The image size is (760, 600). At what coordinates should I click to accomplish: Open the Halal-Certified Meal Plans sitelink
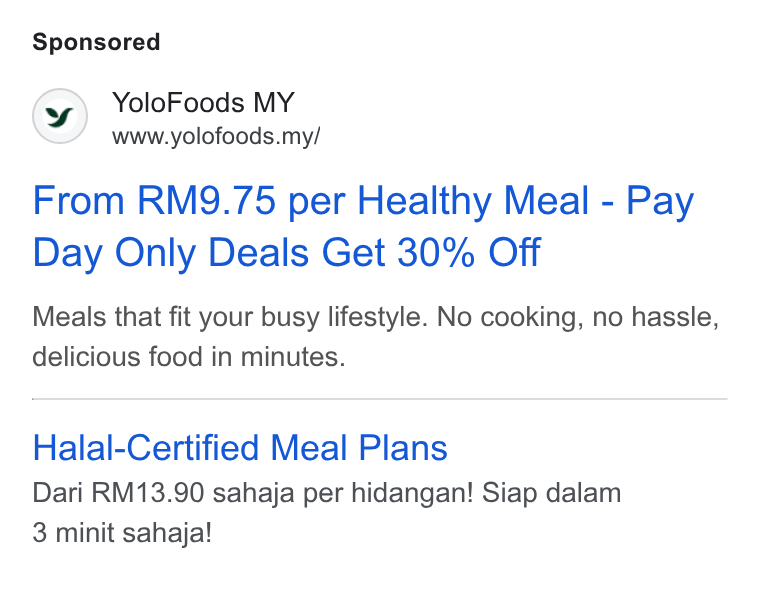pyautogui.click(x=240, y=447)
